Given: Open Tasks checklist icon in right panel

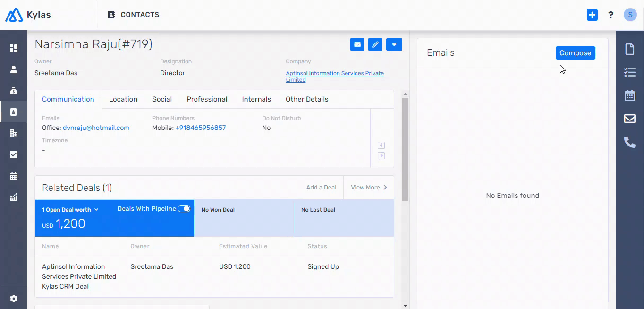Looking at the screenshot, I should (x=630, y=72).
